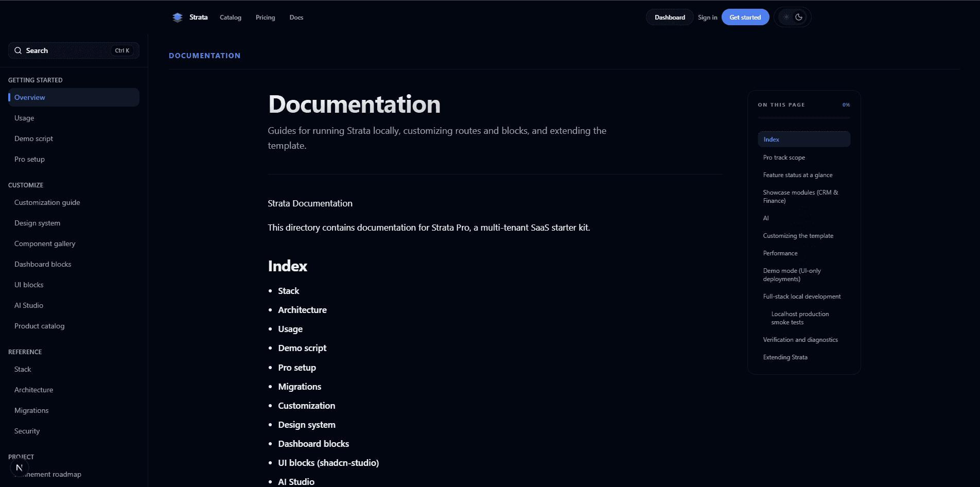This screenshot has height=487, width=980.
Task: Select dark theme moon icon
Action: click(x=799, y=17)
